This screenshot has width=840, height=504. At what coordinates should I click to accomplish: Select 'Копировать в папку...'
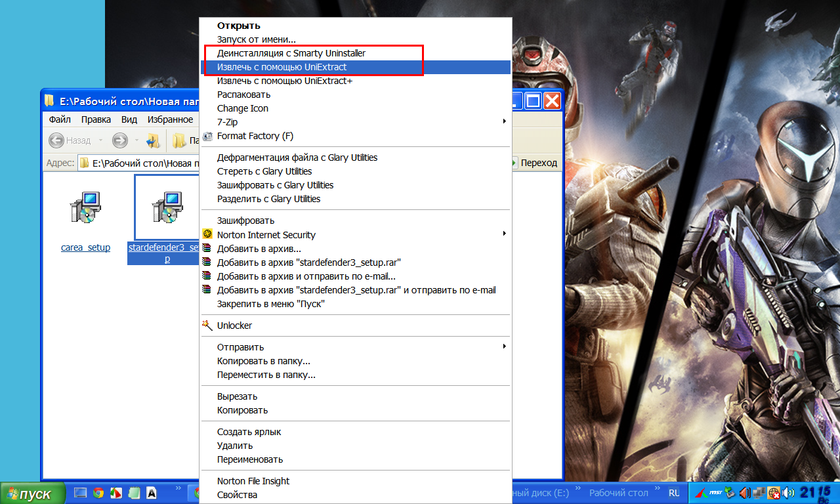(355, 361)
